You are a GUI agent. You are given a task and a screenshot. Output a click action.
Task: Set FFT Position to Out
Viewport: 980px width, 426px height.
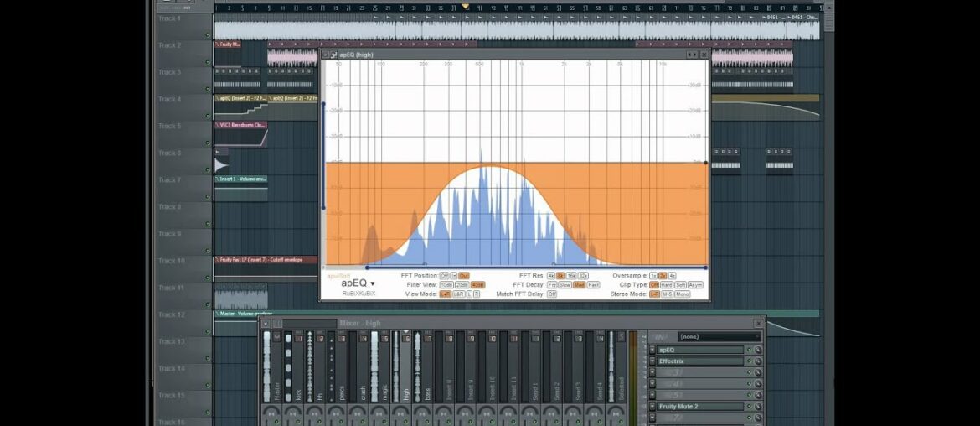pos(464,275)
